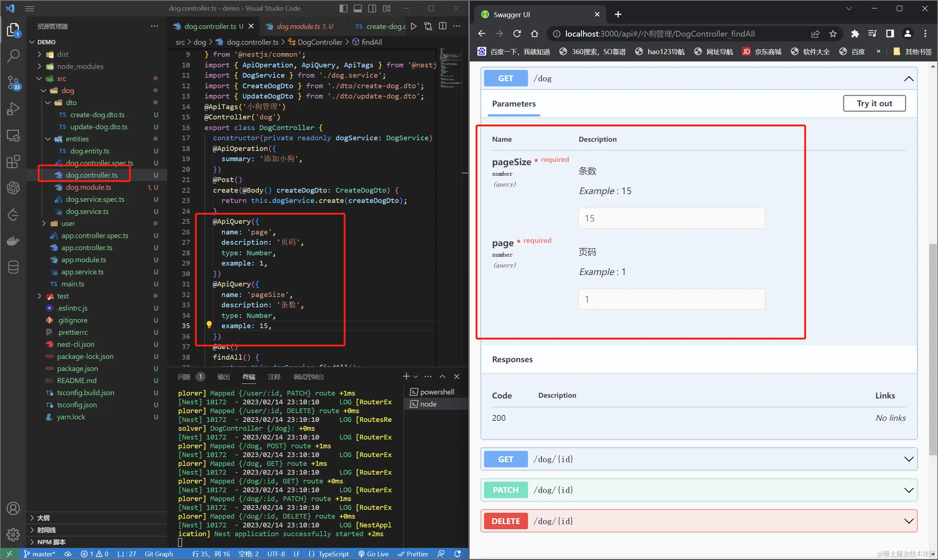Click Go Live in the status bar
Screen dimensions: 938x560
point(373,553)
